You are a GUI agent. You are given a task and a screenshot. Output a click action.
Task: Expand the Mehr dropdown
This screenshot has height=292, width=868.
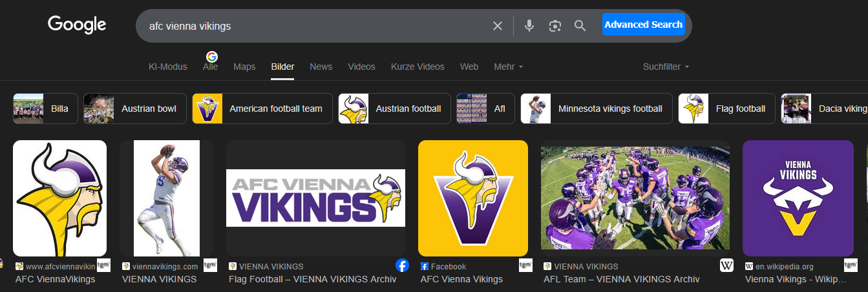pyautogui.click(x=509, y=67)
